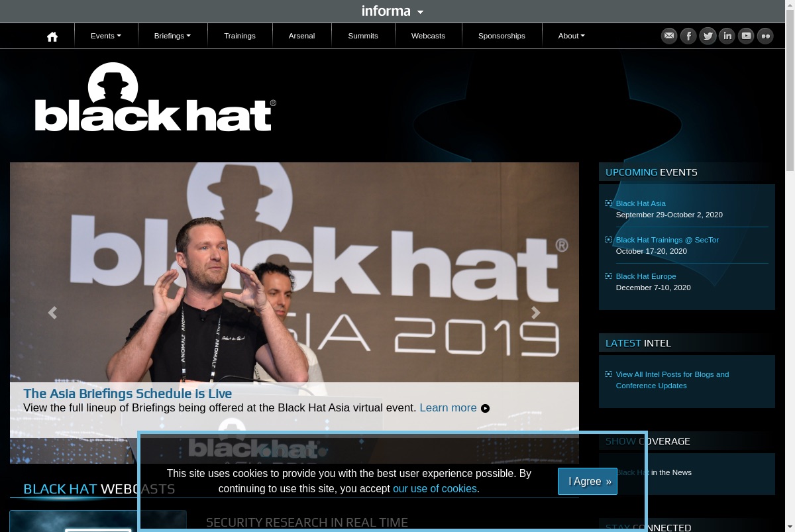Visit the Facebook social icon
795x532 pixels.
pyautogui.click(x=688, y=36)
